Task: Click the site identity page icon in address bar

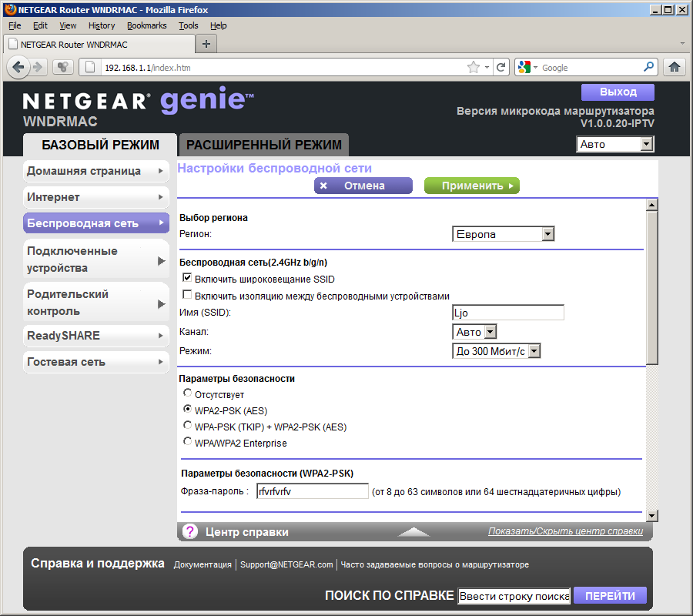Action: [90, 68]
